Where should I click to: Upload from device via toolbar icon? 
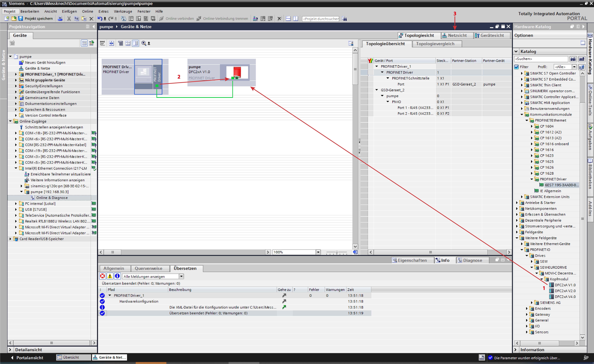tap(139, 19)
